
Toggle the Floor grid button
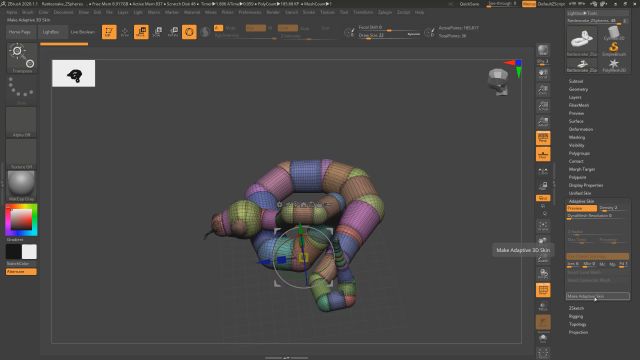(543, 154)
